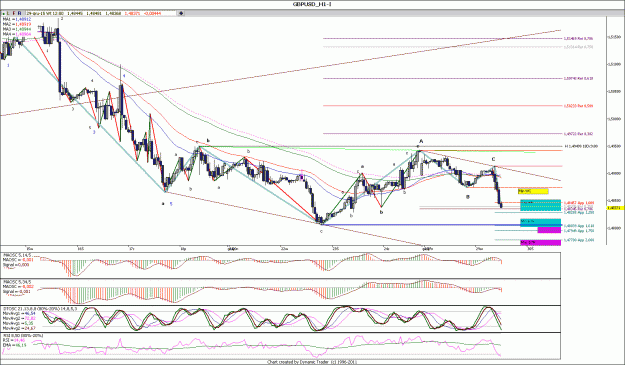Select the MA1 legend label
This screenshot has width=625, height=365.
click(17, 19)
